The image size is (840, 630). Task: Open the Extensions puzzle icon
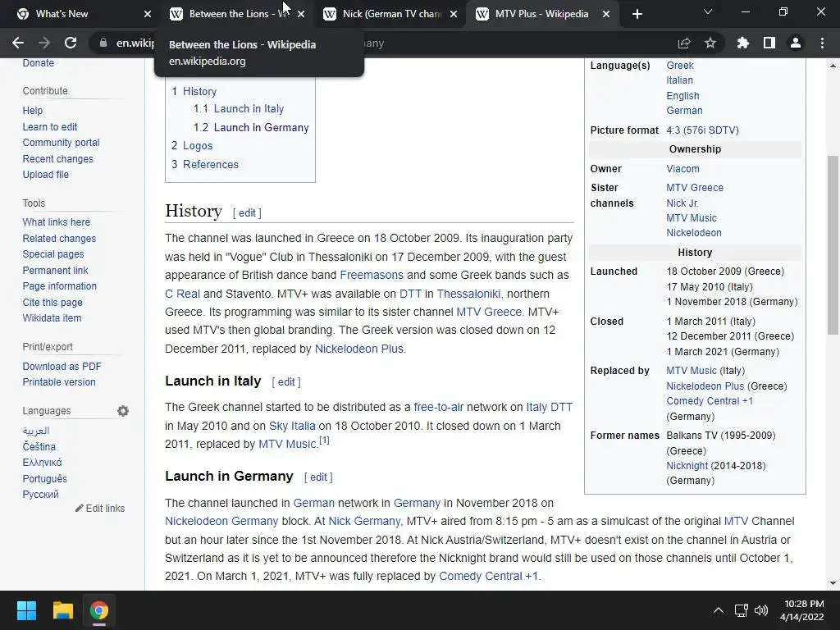click(743, 43)
